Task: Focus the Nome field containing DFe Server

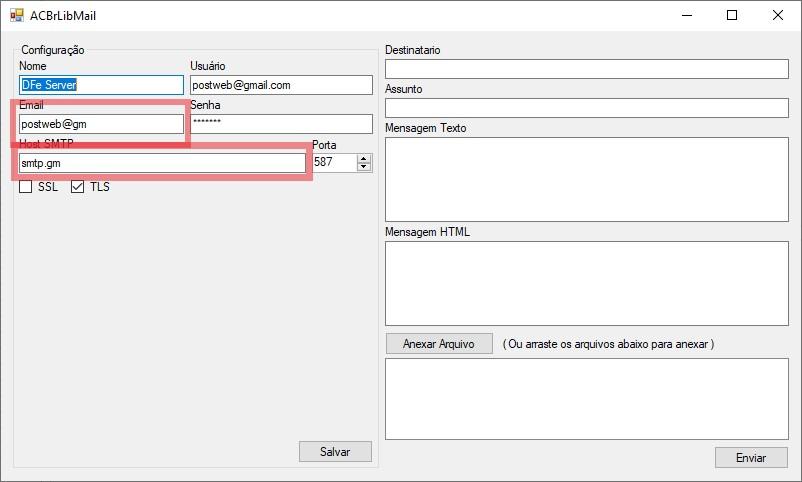Action: point(101,85)
